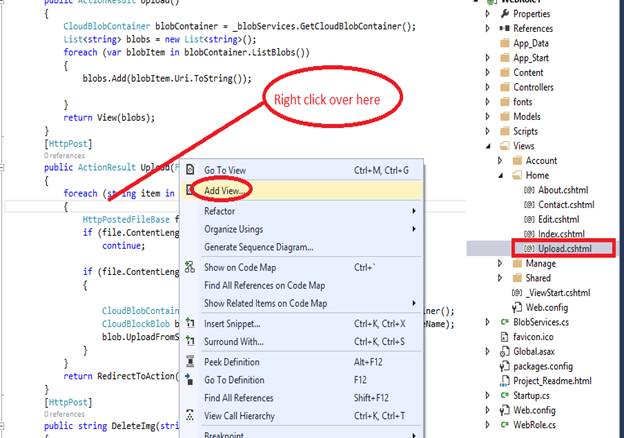Click the Project_Readme.html file icon
This screenshot has width=624, height=438.
click(504, 381)
